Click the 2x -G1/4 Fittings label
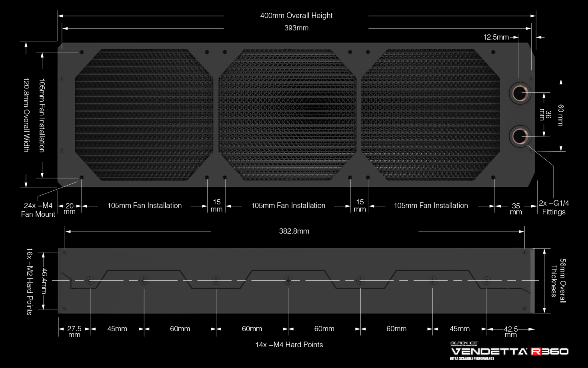Viewport: 588px width, 368px height. tap(554, 208)
